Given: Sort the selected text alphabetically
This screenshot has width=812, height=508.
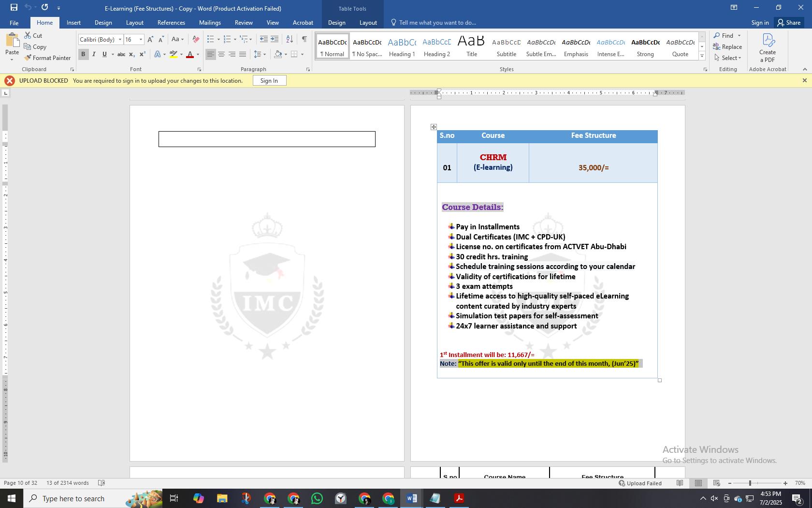Looking at the screenshot, I should click(289, 39).
